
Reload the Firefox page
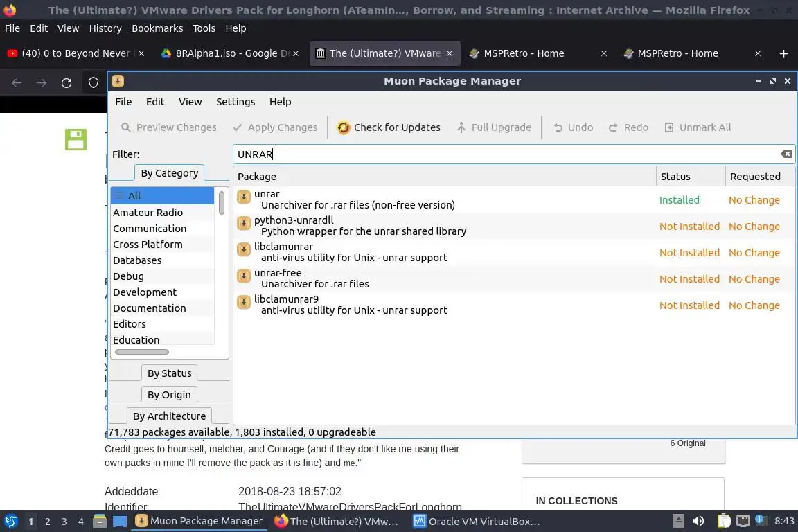[66, 83]
